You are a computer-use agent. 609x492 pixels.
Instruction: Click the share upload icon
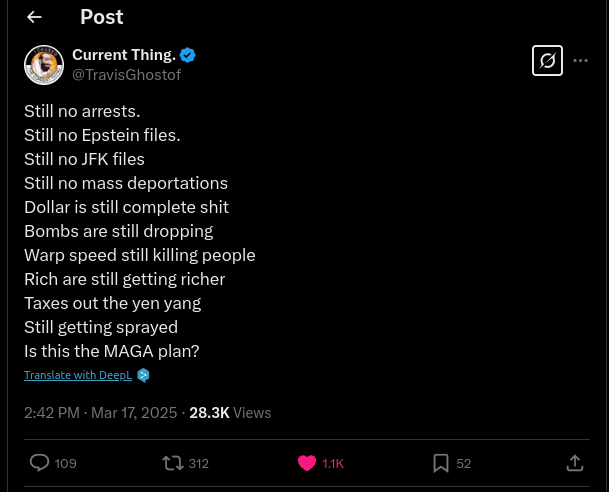tap(575, 463)
